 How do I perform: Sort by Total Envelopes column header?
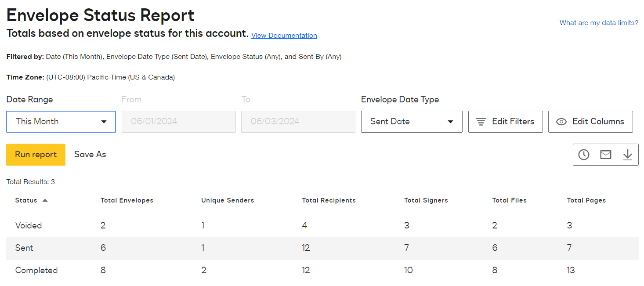[127, 200]
